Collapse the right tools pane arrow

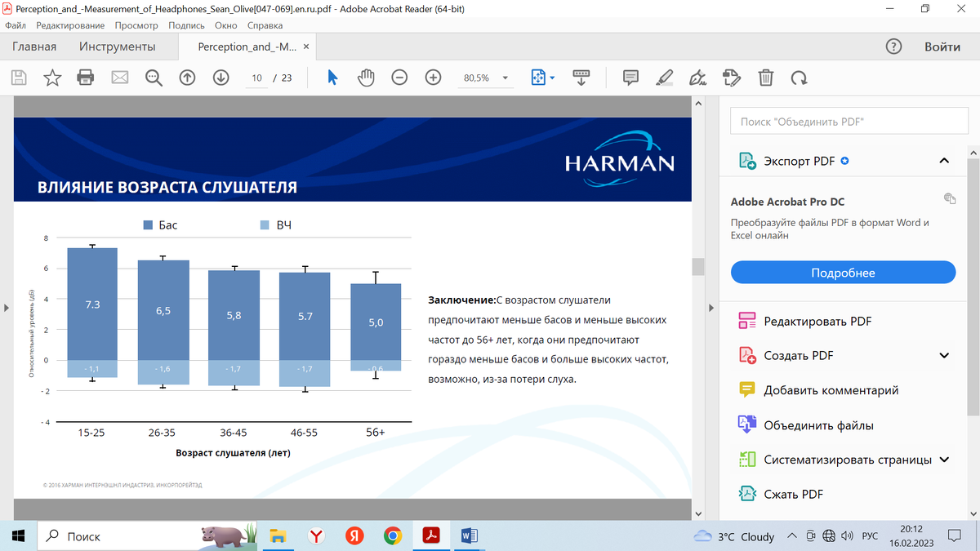711,308
